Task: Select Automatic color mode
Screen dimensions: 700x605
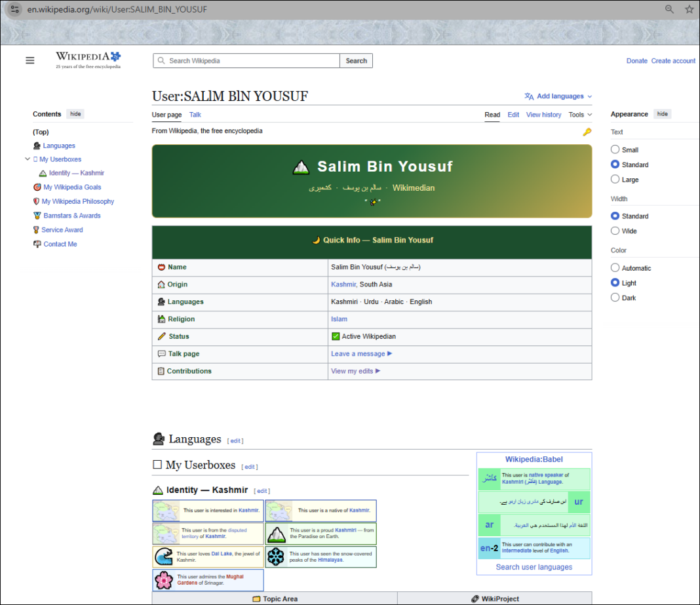Action: click(615, 267)
